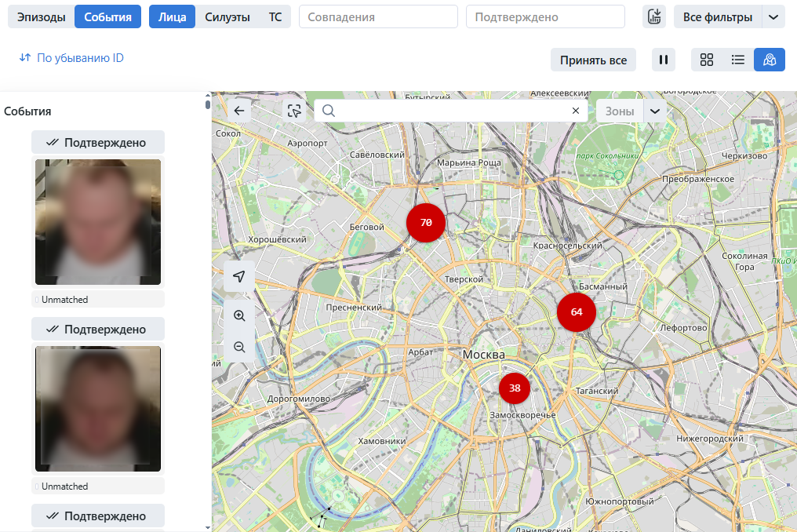The image size is (797, 532).
Task: Toggle the Силуэты filter on
Action: 227,16
